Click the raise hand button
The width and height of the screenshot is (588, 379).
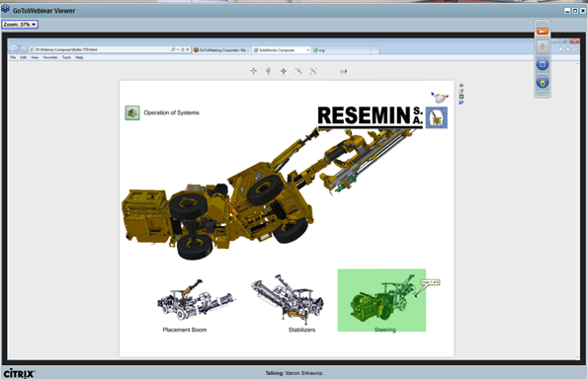point(543,82)
